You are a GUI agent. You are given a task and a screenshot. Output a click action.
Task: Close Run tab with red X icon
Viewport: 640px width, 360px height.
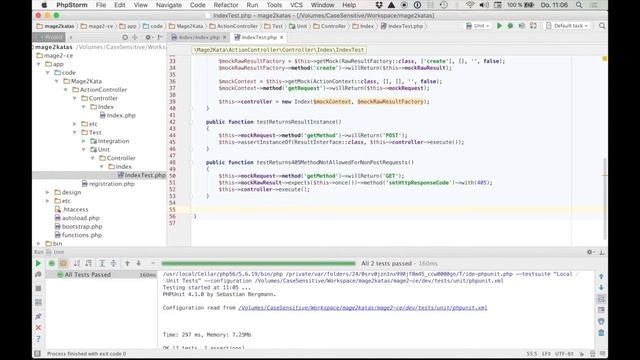[x=38, y=328]
